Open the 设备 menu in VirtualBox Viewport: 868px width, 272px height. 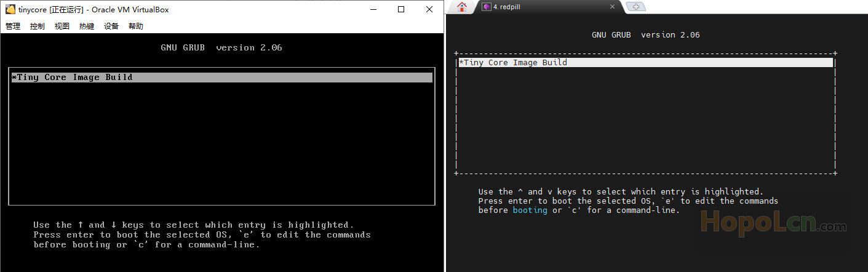111,26
